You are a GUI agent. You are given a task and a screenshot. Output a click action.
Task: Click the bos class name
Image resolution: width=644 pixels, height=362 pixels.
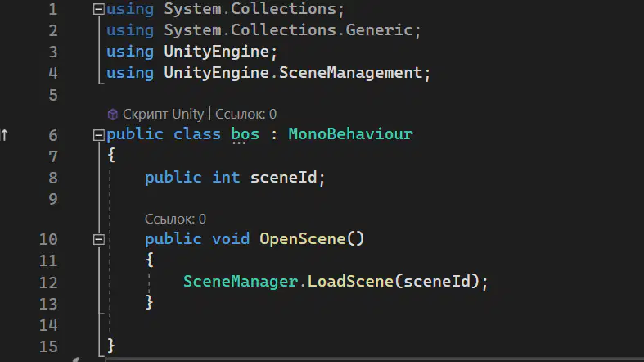coord(245,134)
